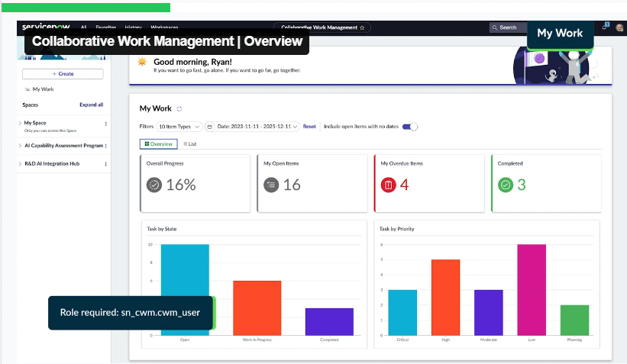This screenshot has height=364, width=627.
Task: Open three-dot menu for R&D AI Integration Hub
Action: pyautogui.click(x=105, y=164)
